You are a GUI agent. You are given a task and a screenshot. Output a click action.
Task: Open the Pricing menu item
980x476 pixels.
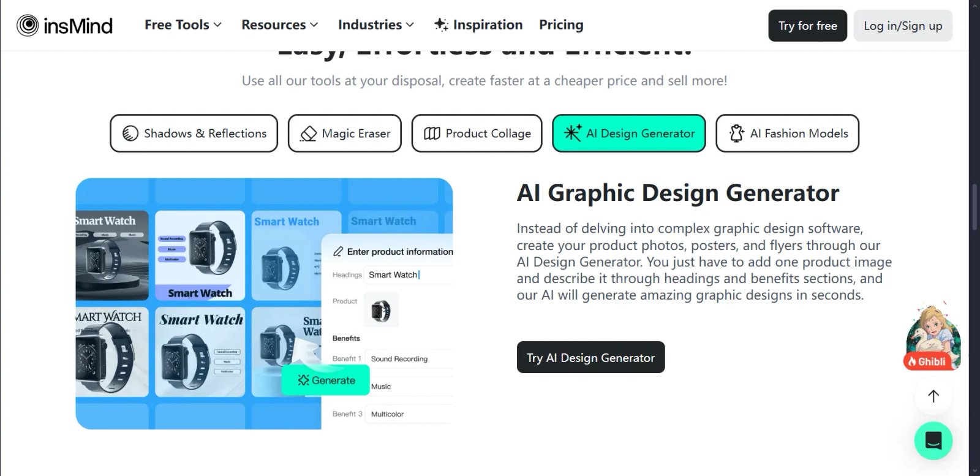561,25
